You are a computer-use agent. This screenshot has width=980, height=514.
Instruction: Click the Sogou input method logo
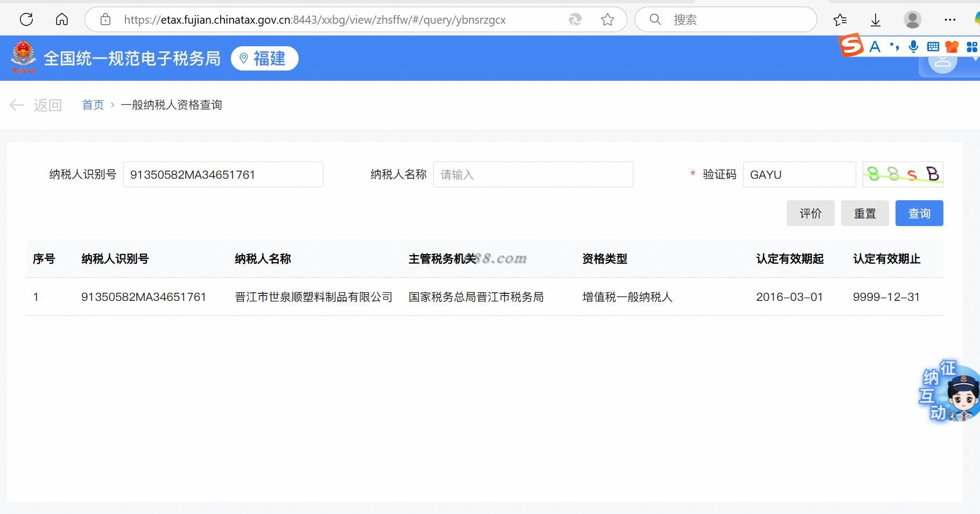[x=851, y=45]
